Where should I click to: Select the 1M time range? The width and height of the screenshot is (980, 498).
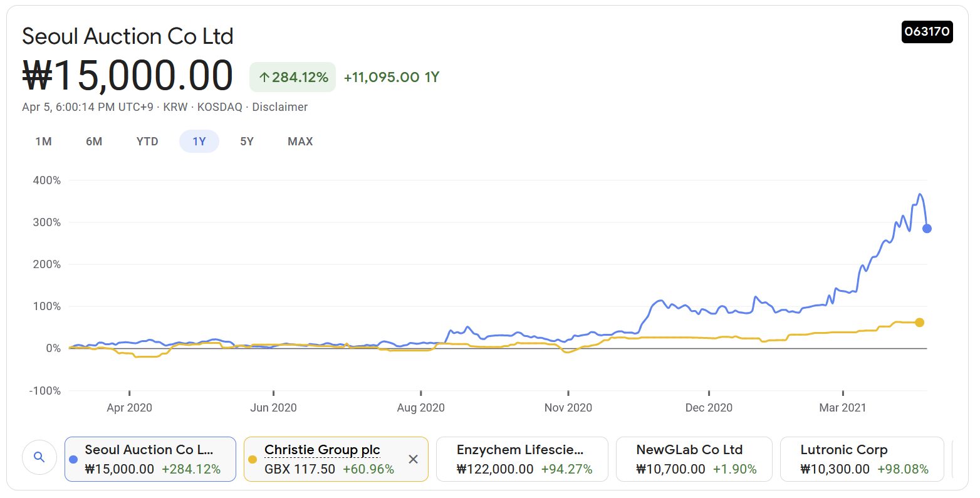[x=43, y=142]
